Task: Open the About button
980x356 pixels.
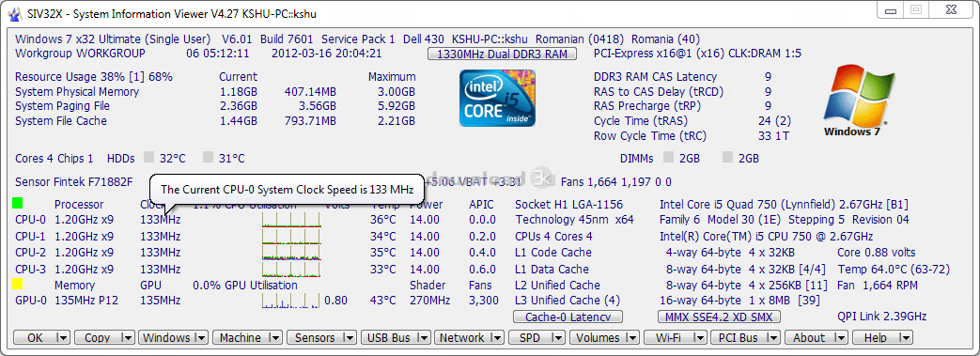Action: (x=816, y=338)
